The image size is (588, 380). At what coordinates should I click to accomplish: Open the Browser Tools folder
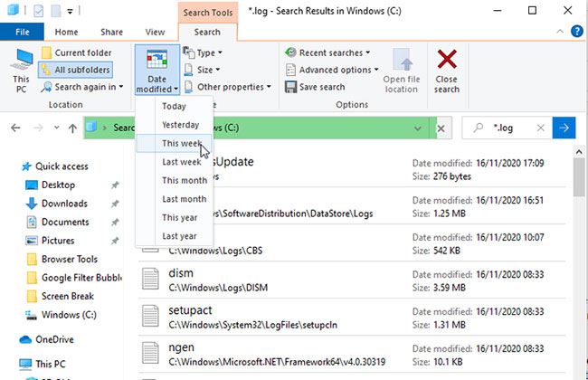(x=62, y=259)
